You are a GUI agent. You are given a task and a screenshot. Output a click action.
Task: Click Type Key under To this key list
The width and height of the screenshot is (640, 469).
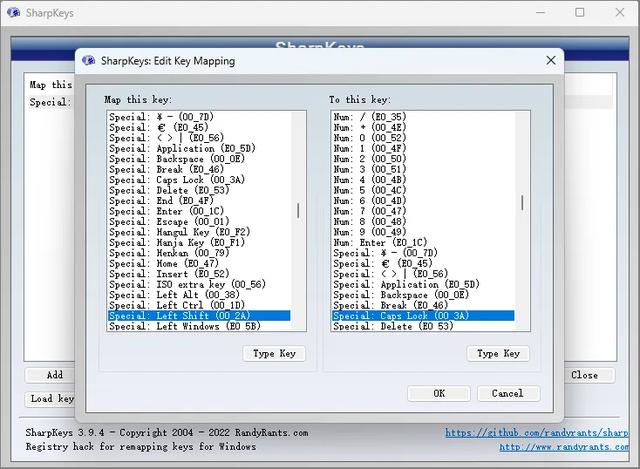(x=498, y=353)
